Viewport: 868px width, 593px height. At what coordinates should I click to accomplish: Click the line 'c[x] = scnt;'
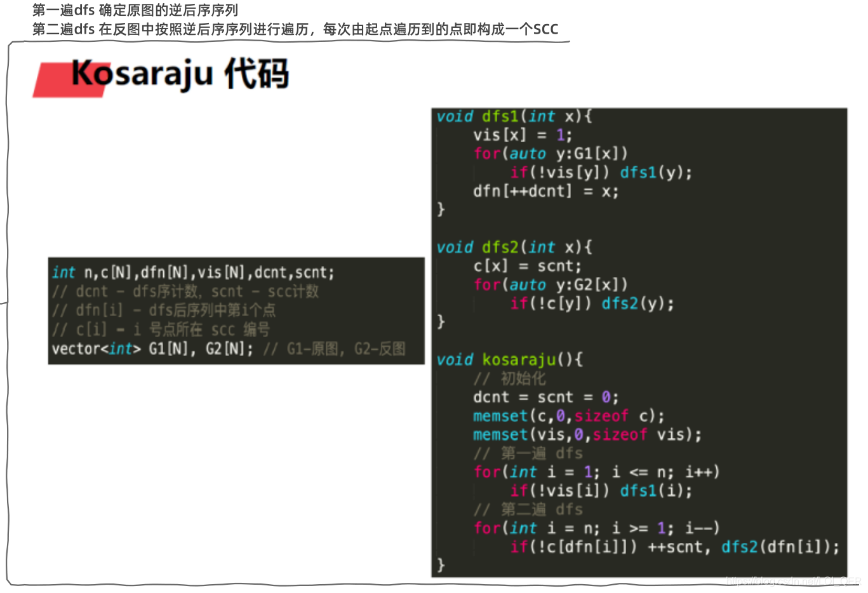coord(527,265)
